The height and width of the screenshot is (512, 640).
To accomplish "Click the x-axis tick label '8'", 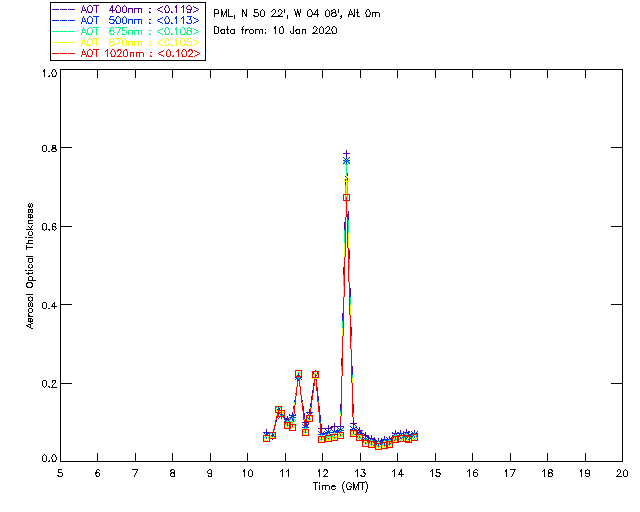I will coord(173,473).
